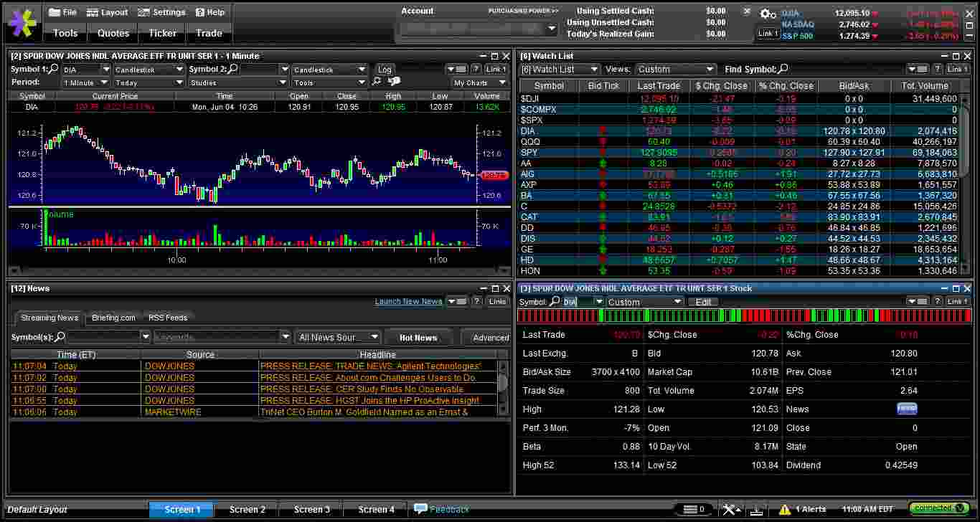Viewport: 980px width, 522px height.
Task: Expand the 1 Minute period dropdown
Action: [105, 82]
